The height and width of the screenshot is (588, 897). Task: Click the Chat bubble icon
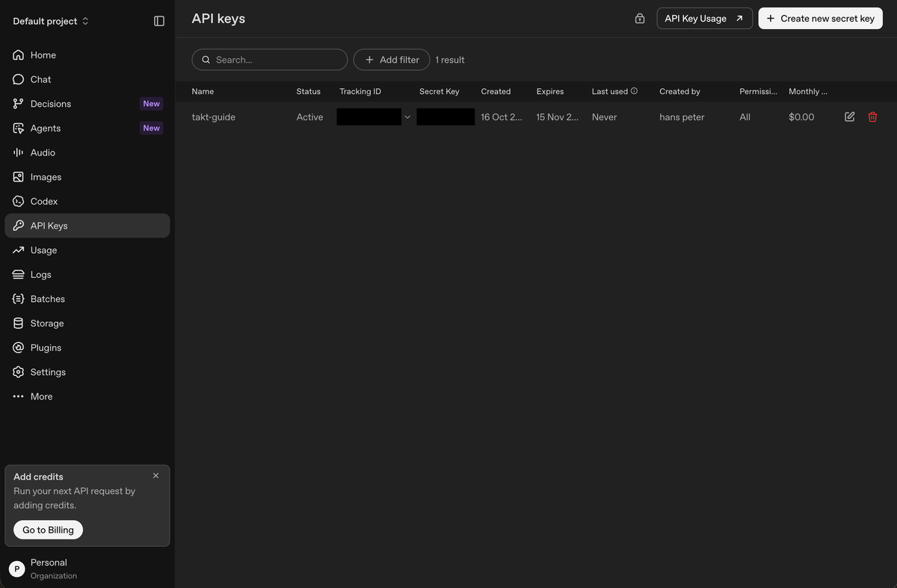[19, 79]
